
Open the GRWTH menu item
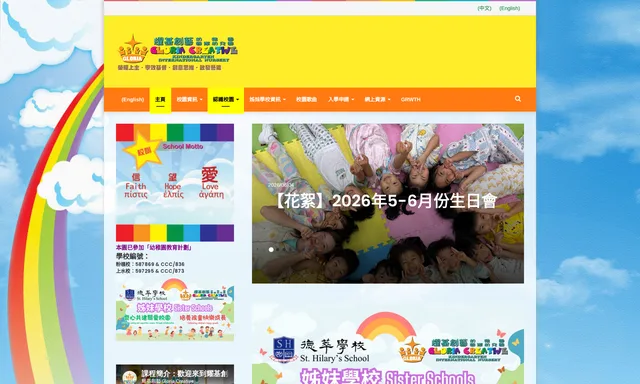[x=411, y=99]
